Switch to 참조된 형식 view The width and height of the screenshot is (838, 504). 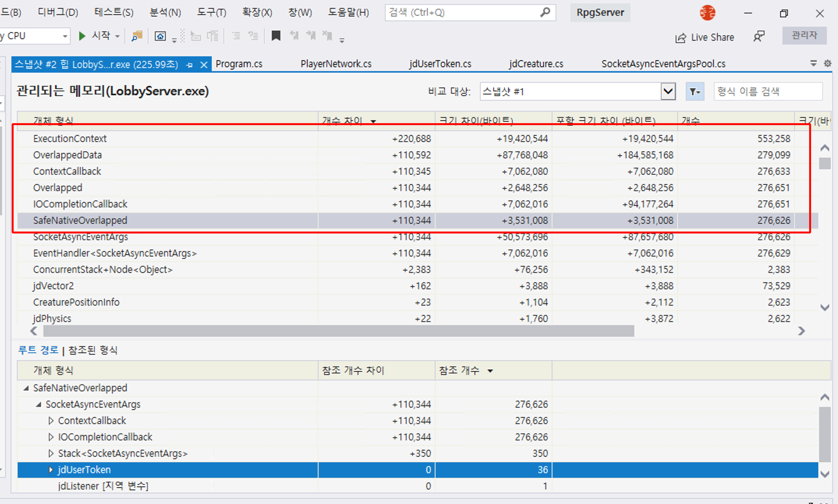pos(93,350)
